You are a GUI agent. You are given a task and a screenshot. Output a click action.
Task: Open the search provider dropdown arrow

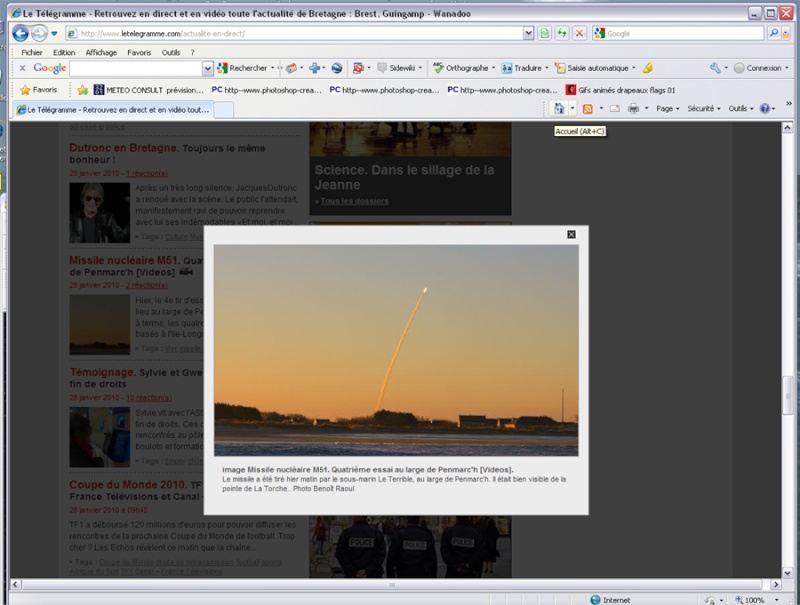pos(786,34)
